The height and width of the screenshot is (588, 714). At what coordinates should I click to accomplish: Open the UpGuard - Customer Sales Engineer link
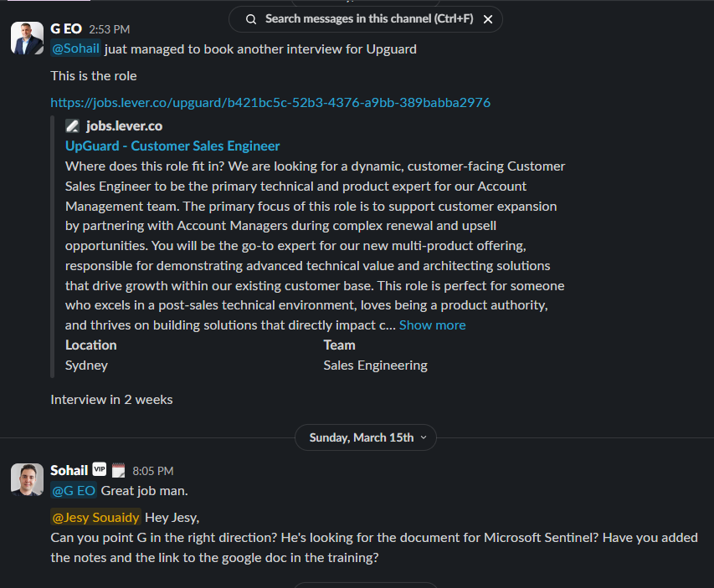[172, 146]
